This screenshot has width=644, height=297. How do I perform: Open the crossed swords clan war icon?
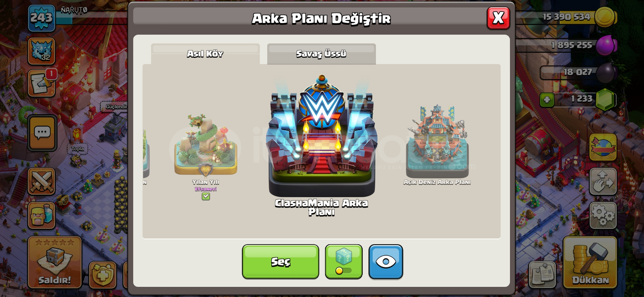[42, 182]
